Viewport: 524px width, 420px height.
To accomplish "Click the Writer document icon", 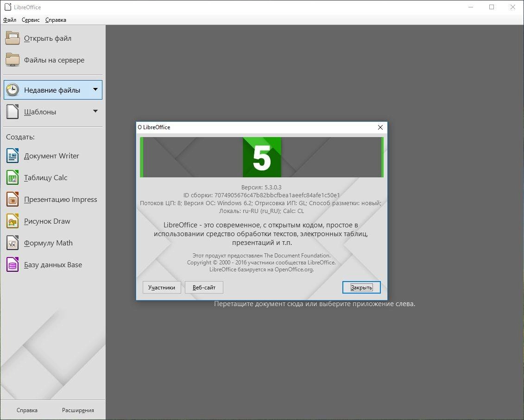I will click(x=13, y=156).
